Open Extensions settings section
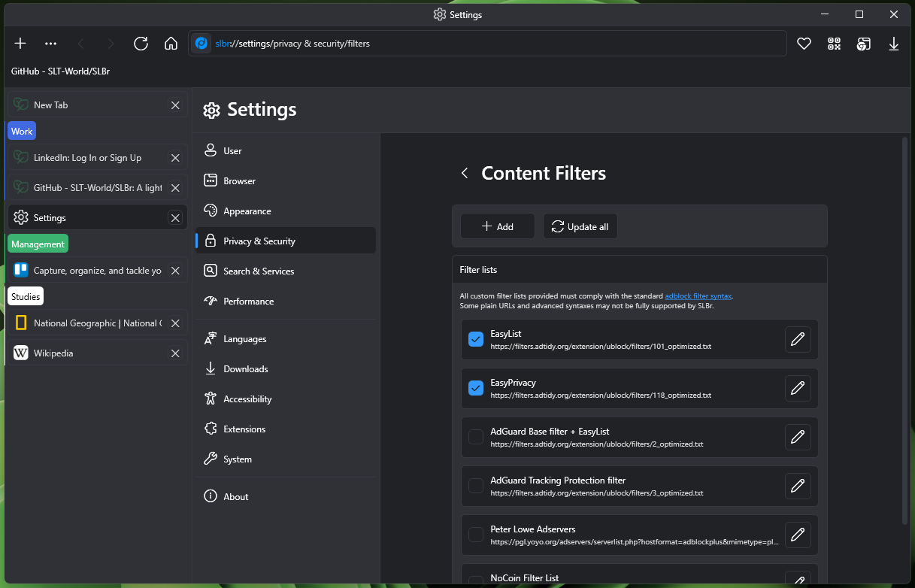915x588 pixels. (286, 429)
